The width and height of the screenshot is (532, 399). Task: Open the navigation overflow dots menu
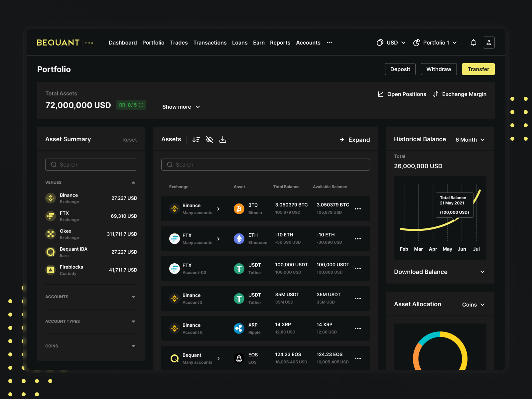point(329,43)
